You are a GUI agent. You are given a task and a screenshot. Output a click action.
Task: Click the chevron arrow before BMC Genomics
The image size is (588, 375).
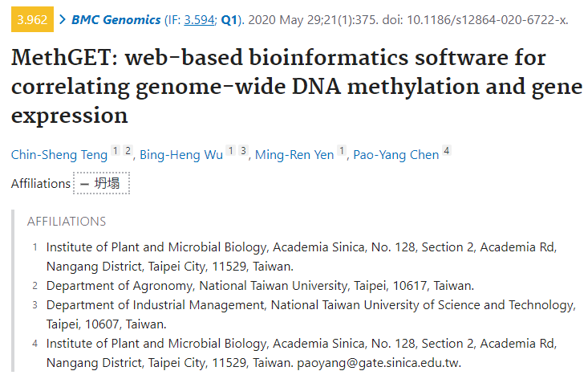63,19
